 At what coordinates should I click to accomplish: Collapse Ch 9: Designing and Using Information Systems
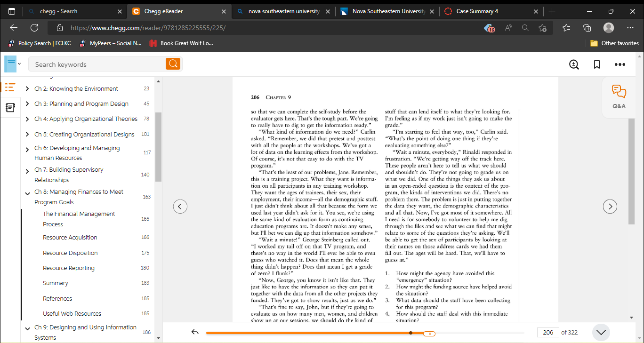click(27, 328)
